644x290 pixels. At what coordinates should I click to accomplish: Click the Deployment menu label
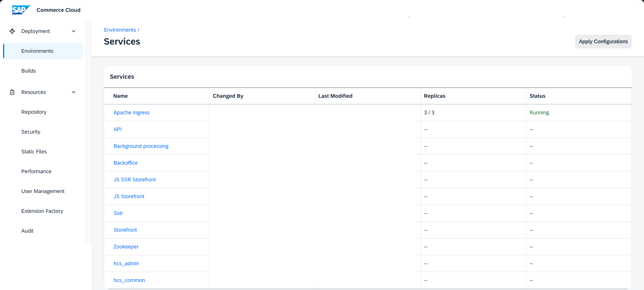pos(35,31)
